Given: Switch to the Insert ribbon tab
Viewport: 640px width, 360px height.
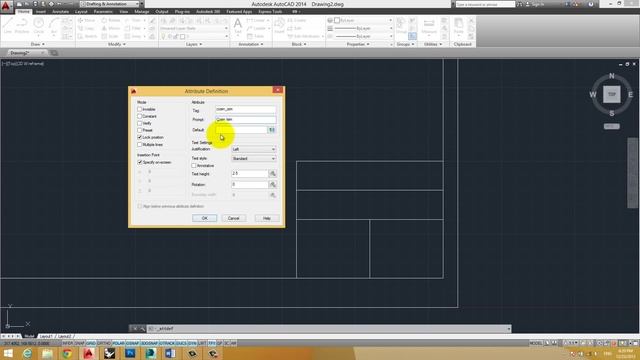Looking at the screenshot, I should [x=41, y=12].
